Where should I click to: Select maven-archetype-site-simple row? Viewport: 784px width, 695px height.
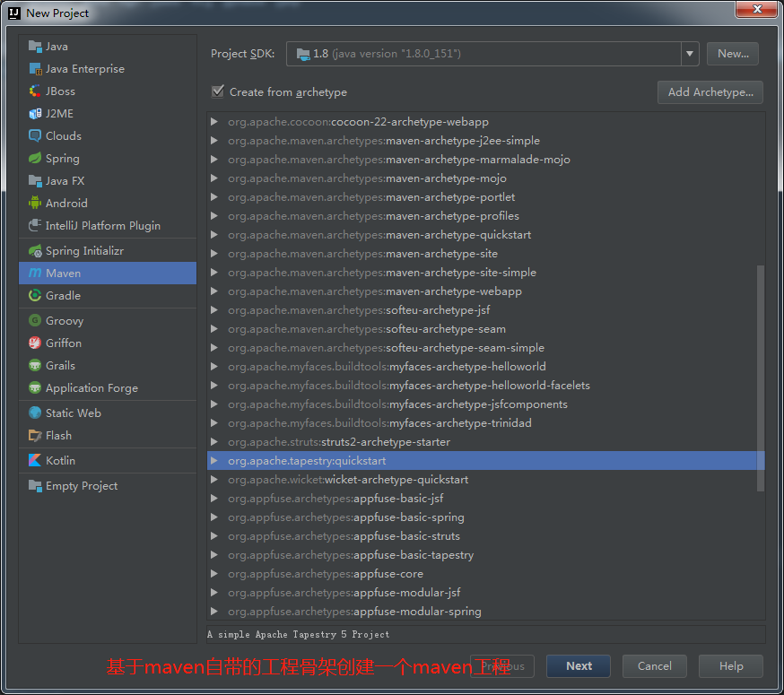click(x=486, y=273)
